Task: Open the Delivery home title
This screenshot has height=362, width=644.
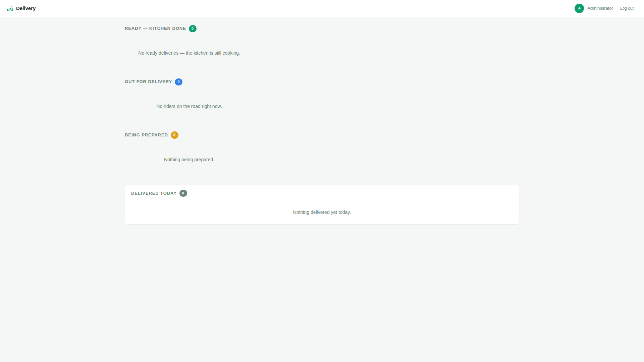Action: tap(26, 8)
